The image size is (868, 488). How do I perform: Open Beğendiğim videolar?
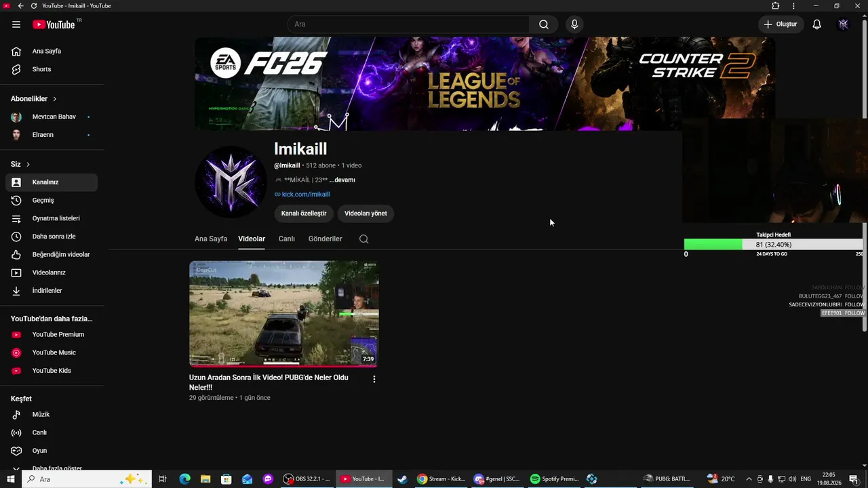coord(52,255)
